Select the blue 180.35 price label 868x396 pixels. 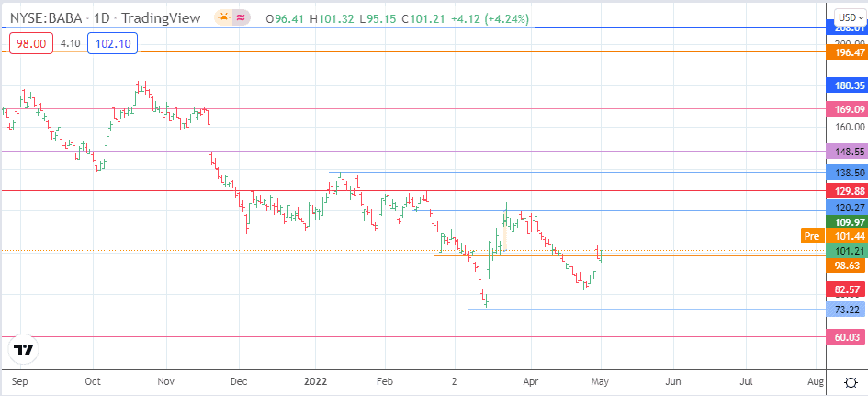coord(846,85)
